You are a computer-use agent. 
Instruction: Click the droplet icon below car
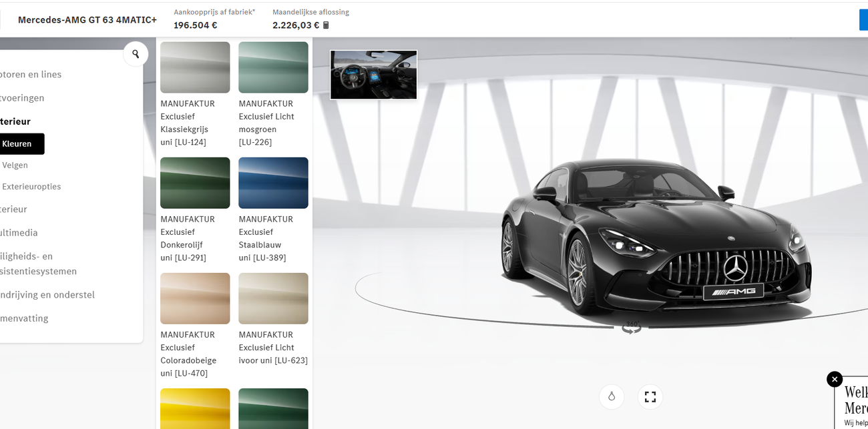(611, 397)
